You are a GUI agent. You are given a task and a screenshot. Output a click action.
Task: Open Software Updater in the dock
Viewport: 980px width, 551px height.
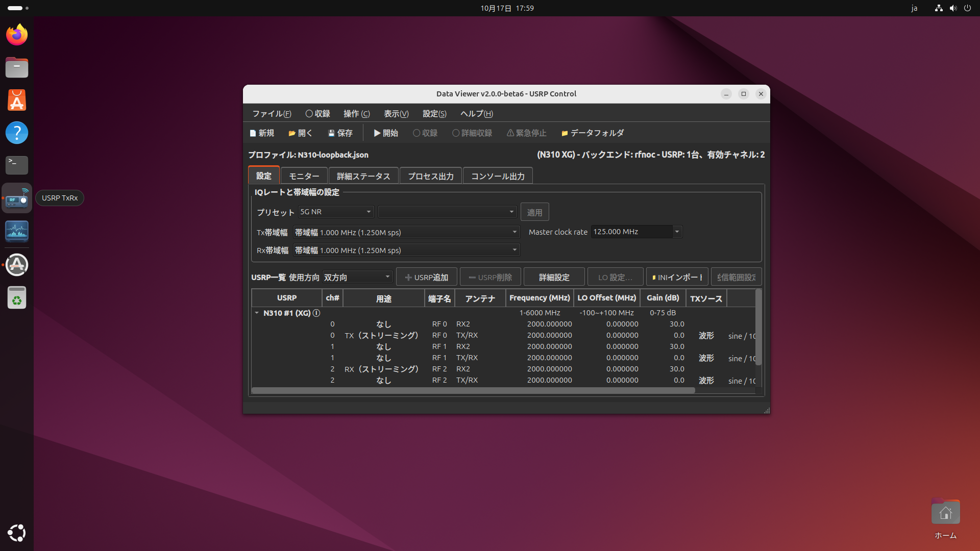pyautogui.click(x=17, y=265)
